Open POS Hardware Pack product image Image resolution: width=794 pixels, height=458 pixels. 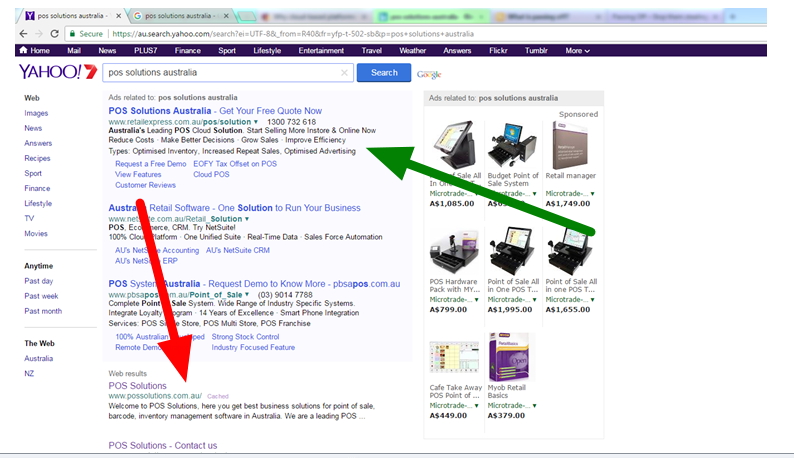[454, 252]
